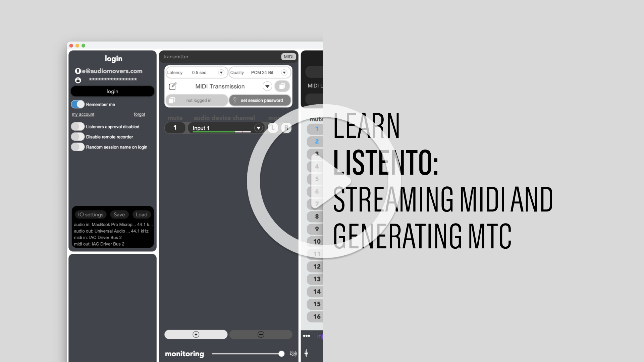Click the large play button overlay
The image size is (644, 362).
tap(324, 181)
